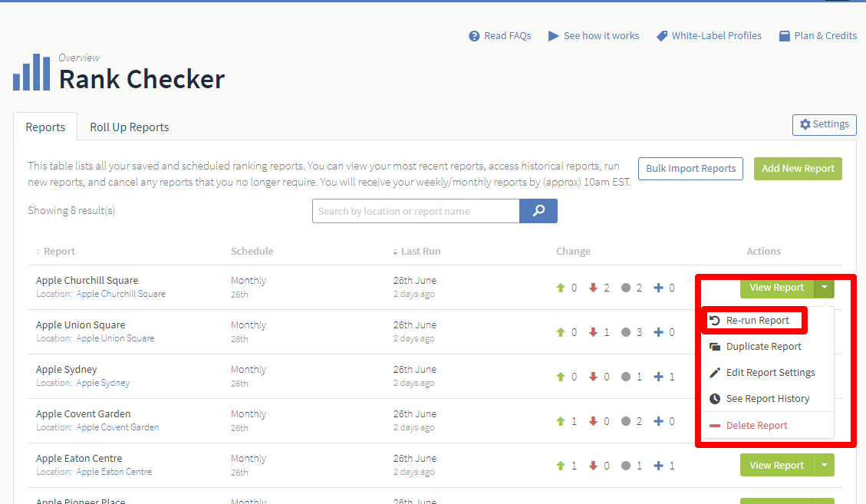Image resolution: width=866 pixels, height=504 pixels.
Task: Click blue plus icon in Apple Covent Garden row
Action: pyautogui.click(x=658, y=421)
